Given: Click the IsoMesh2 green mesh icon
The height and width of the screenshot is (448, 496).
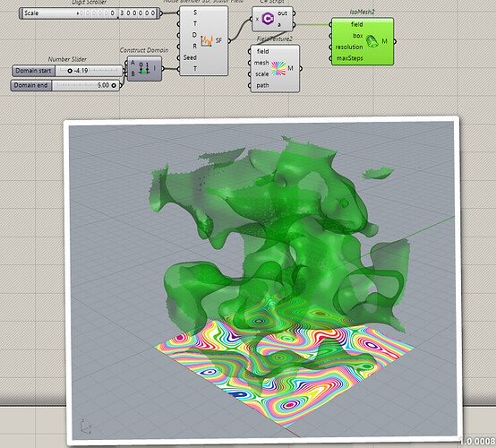Looking at the screenshot, I should point(372,41).
